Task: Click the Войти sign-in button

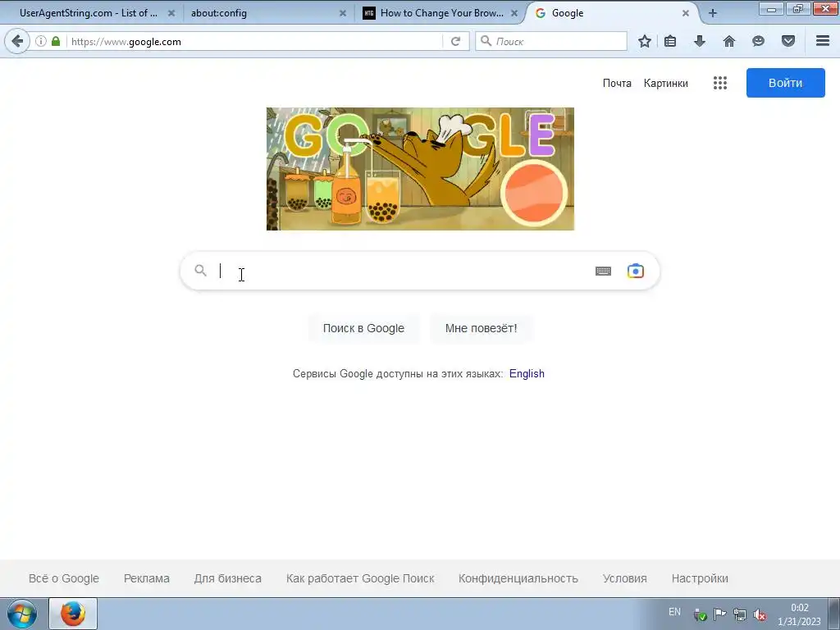Action: click(x=785, y=83)
